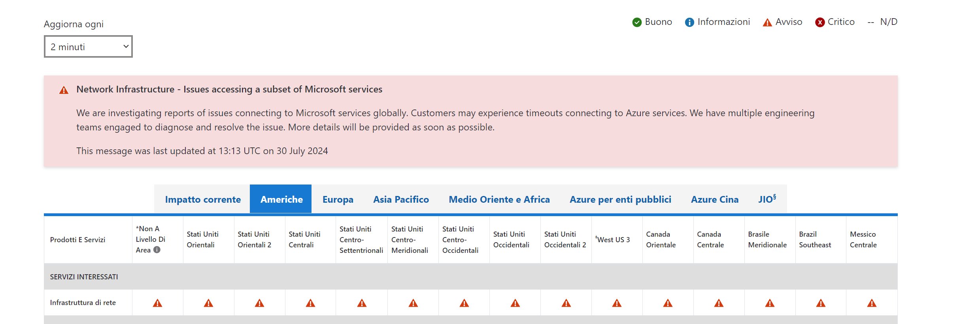Click the 'N/D' legend label
This screenshot has height=324, width=980.
point(889,22)
